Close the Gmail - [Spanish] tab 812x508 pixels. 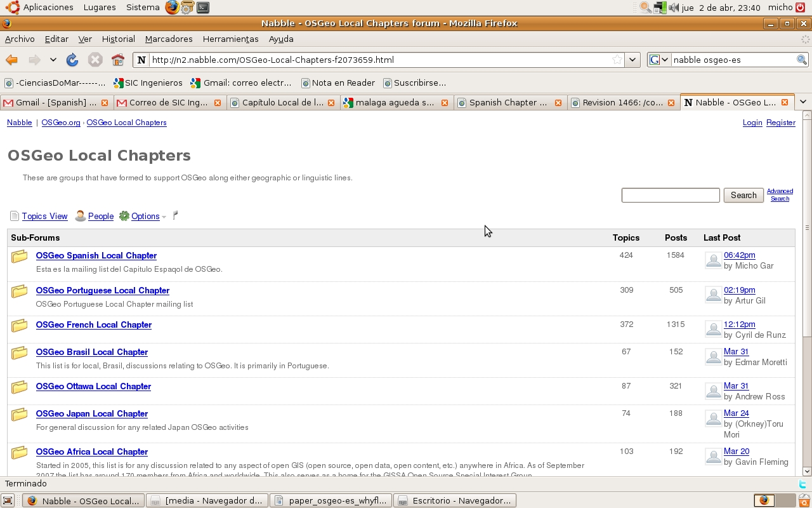(x=105, y=102)
